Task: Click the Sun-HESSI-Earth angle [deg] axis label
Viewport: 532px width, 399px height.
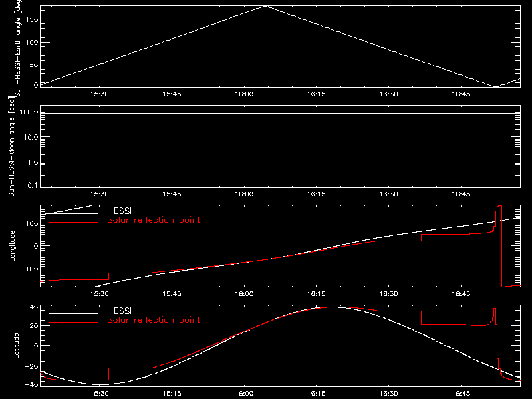Action: (18, 49)
